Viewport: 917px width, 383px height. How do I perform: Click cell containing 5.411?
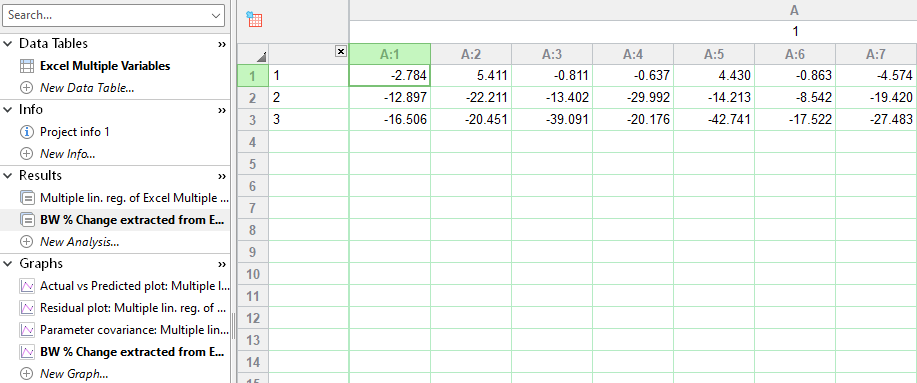pyautogui.click(x=471, y=75)
